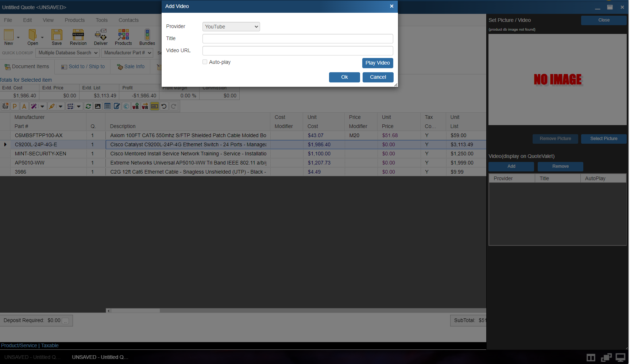Click the Add video button in side panel
The height and width of the screenshot is (364, 630).
(511, 166)
